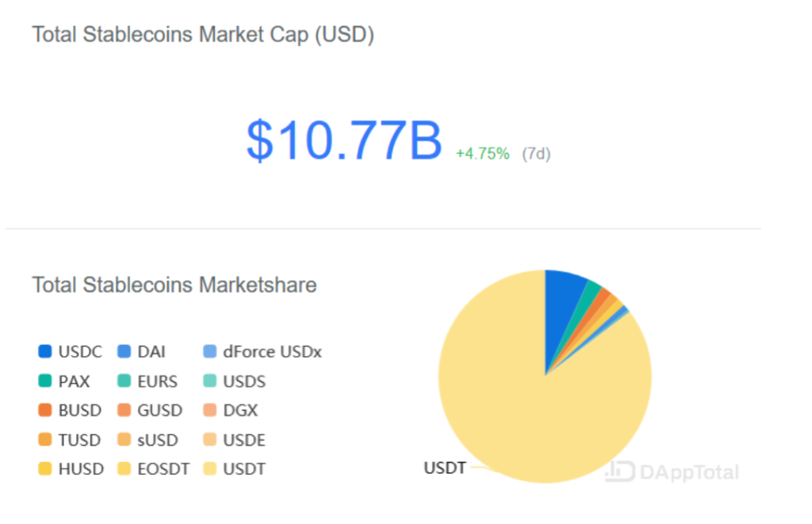Screen dimensions: 812x524
Task: Click the EOSDT legend marker
Action: coord(124,469)
